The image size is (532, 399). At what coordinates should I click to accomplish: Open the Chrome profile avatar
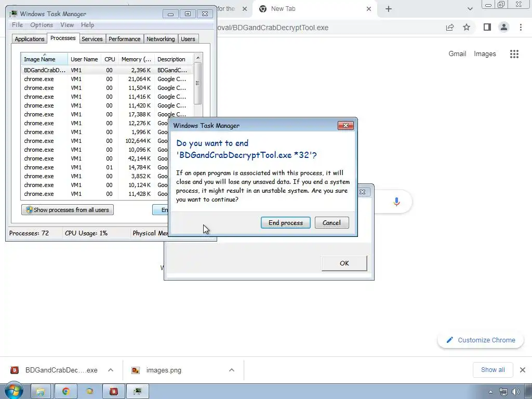tap(504, 27)
